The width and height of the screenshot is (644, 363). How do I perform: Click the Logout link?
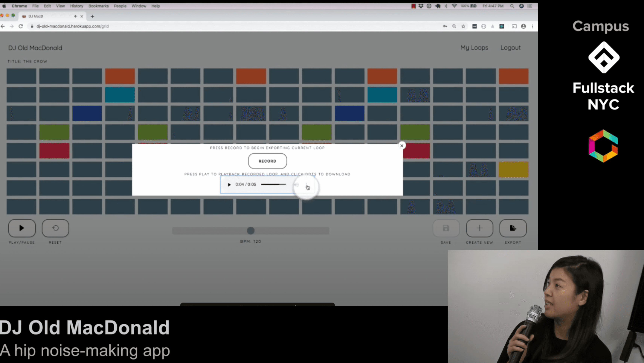point(510,48)
